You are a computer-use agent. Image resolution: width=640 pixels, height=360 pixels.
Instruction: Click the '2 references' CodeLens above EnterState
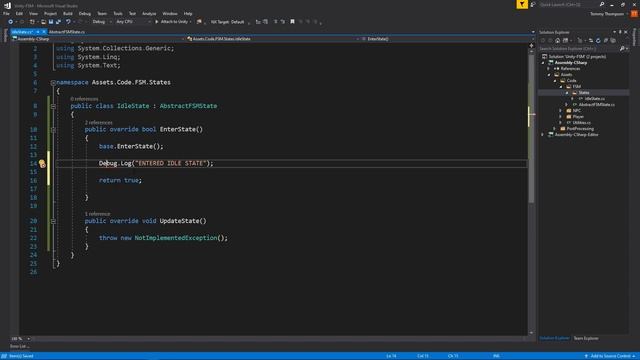98,122
